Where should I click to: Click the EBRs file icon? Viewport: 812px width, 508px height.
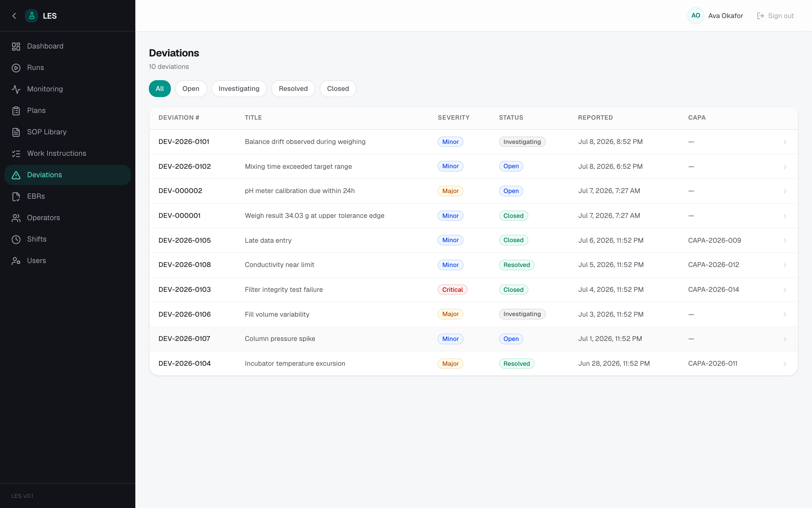click(x=16, y=196)
